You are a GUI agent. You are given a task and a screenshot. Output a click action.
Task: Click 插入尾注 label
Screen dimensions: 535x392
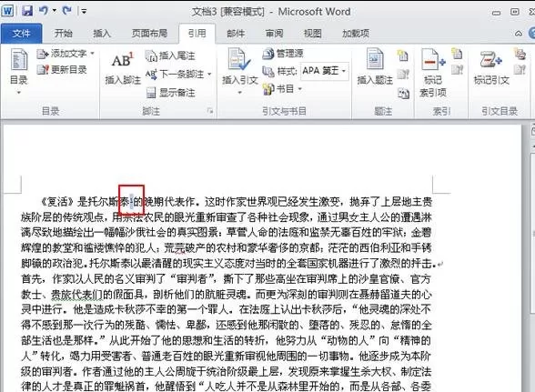pos(177,55)
